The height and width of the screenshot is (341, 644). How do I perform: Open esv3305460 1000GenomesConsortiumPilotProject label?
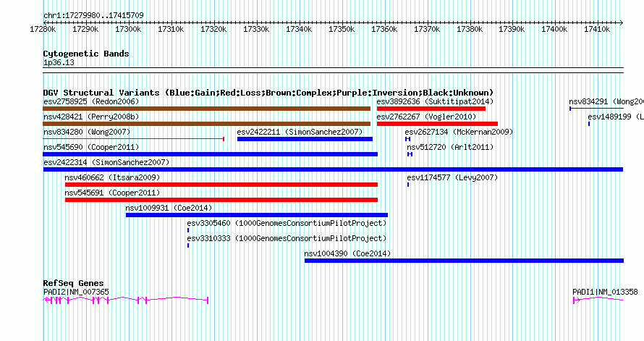click(287, 223)
